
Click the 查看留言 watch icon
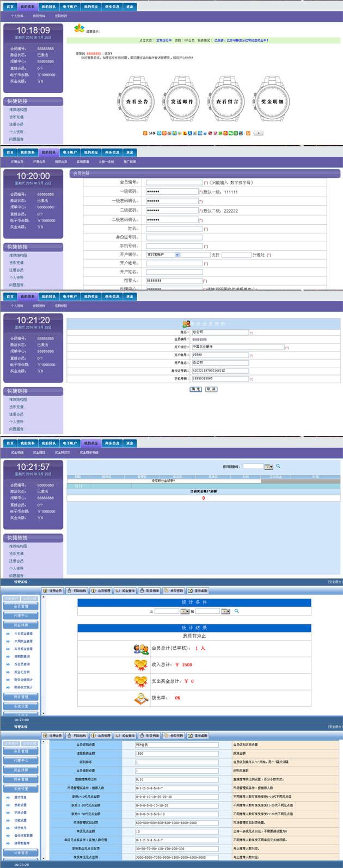(227, 102)
